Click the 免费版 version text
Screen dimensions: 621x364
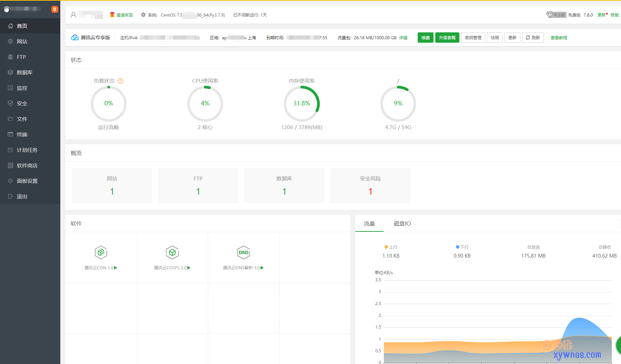574,15
